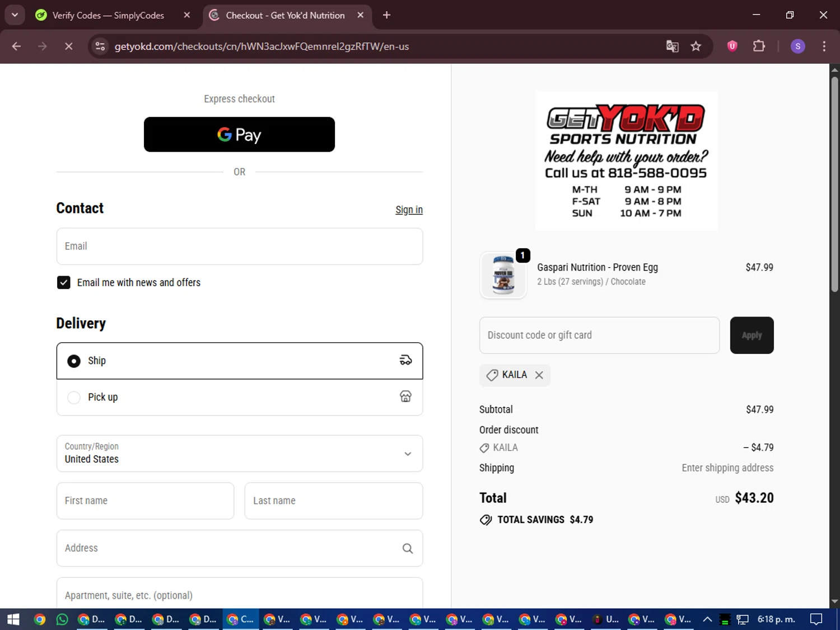
Task: Expand the Country/Region dropdown
Action: pyautogui.click(x=239, y=454)
